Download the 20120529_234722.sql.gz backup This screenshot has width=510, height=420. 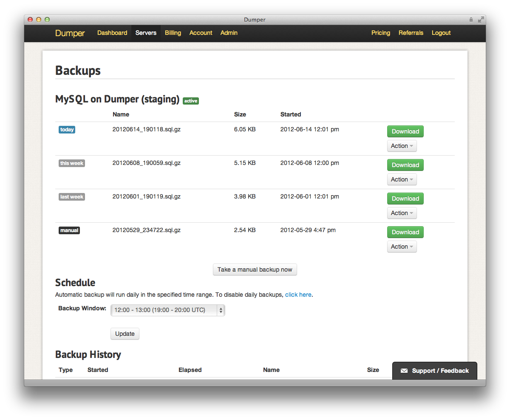(405, 232)
